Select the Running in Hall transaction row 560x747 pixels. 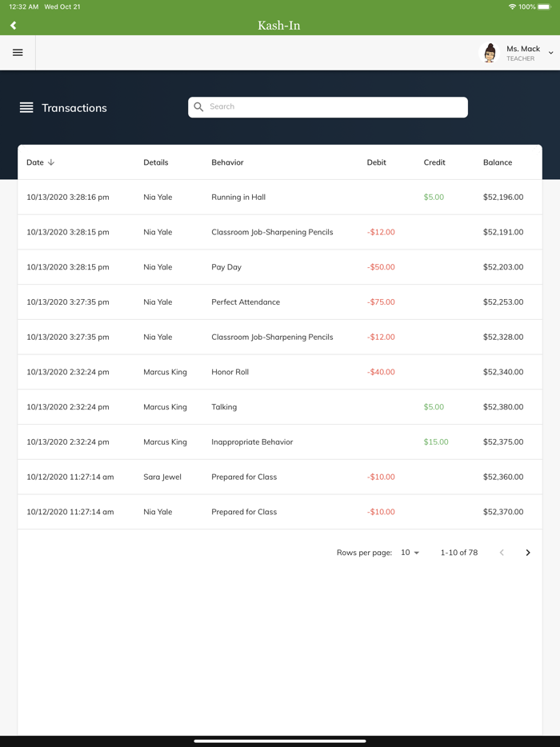pyautogui.click(x=279, y=197)
